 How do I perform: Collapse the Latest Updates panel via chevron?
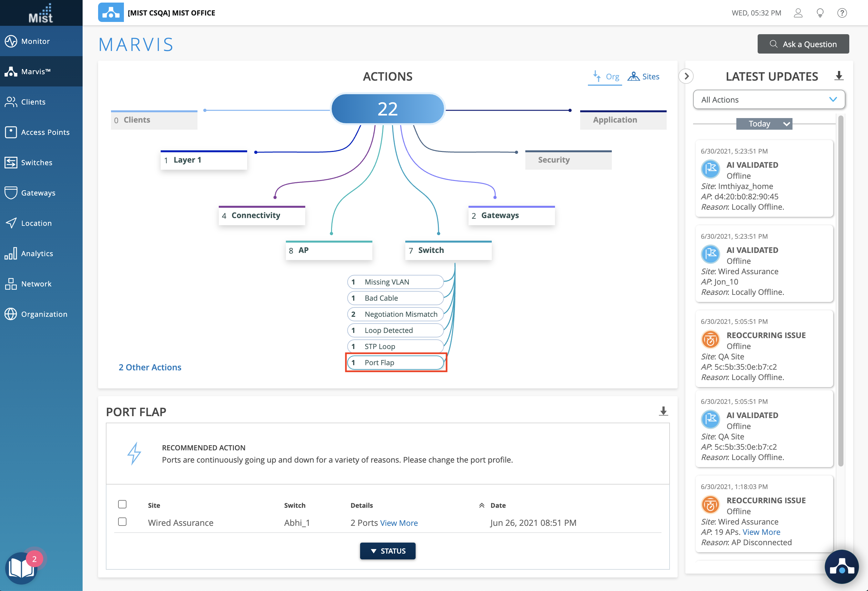coord(686,76)
